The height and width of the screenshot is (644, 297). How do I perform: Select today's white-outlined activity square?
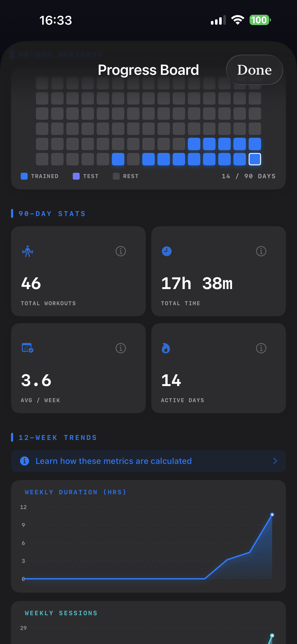255,159
